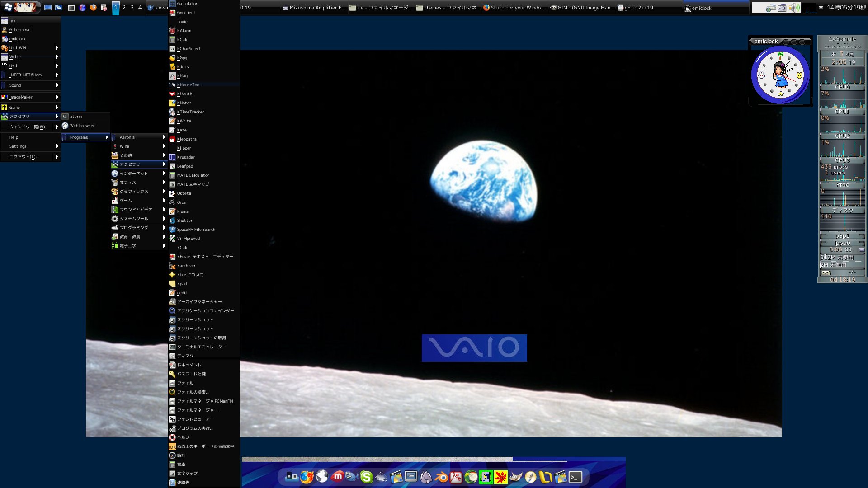The image size is (868, 488).
Task: Click the emiclock analog clock face
Action: click(x=780, y=75)
